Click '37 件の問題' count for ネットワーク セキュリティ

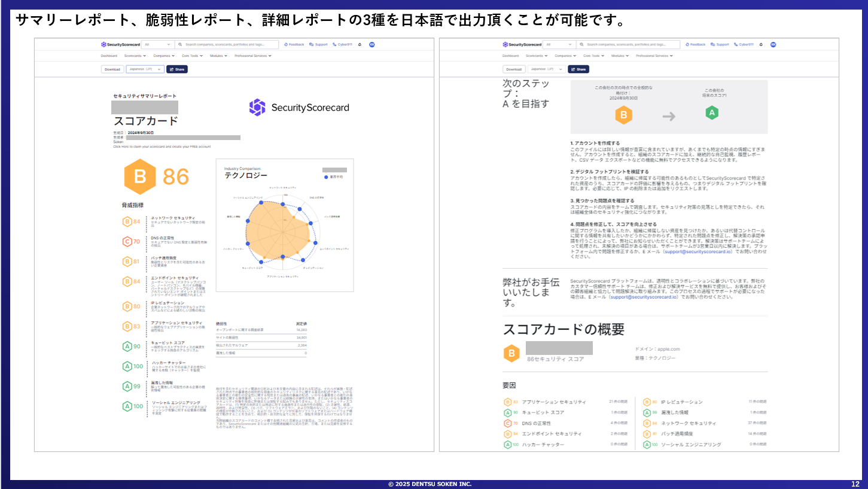click(x=757, y=423)
